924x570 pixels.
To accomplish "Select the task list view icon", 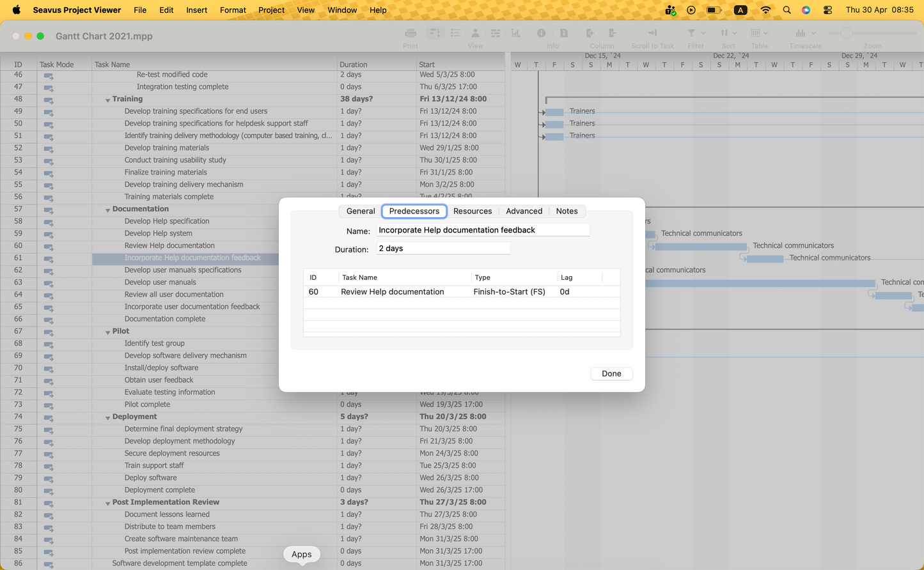I will tap(455, 33).
